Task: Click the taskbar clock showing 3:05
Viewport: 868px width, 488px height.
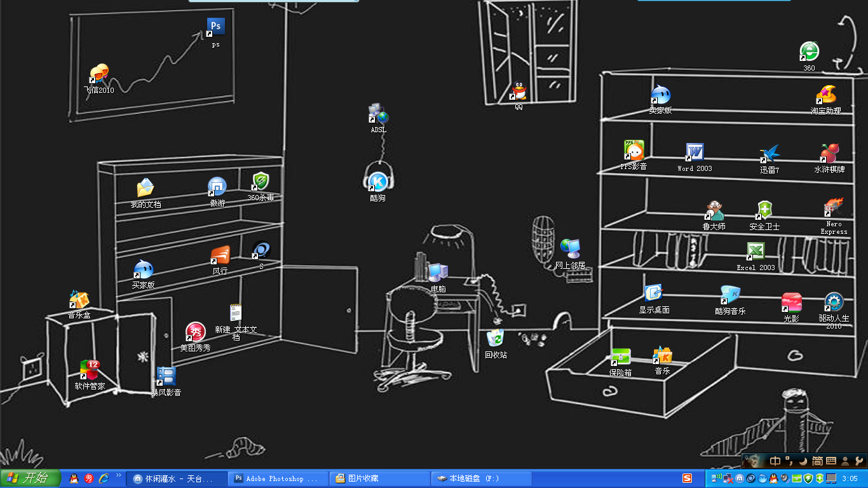Action: pos(850,478)
